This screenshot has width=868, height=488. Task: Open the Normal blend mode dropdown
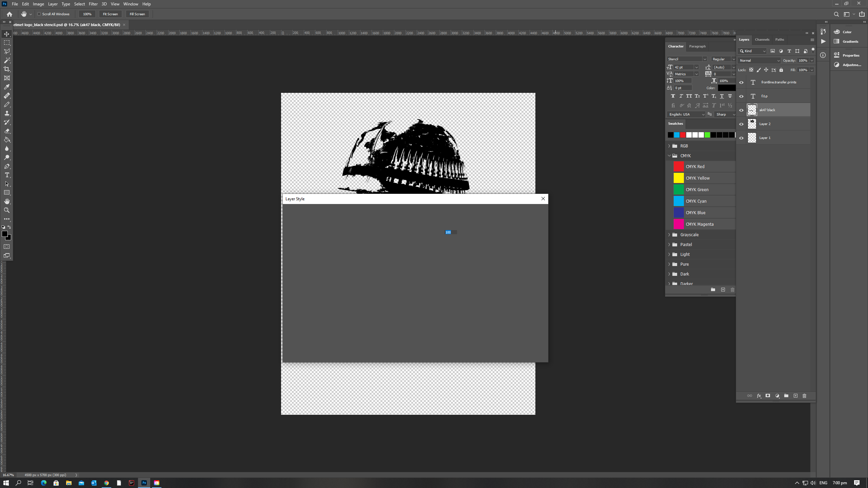click(759, 60)
